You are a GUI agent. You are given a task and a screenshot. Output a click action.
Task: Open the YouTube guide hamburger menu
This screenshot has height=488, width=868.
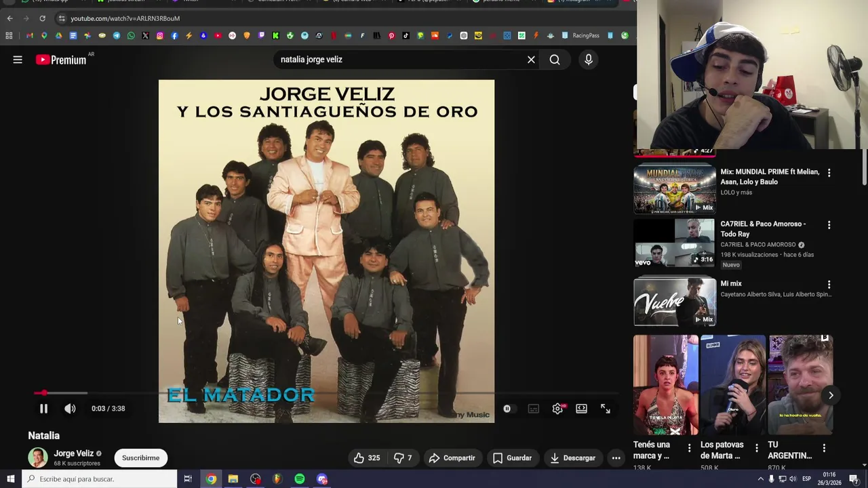tap(18, 60)
